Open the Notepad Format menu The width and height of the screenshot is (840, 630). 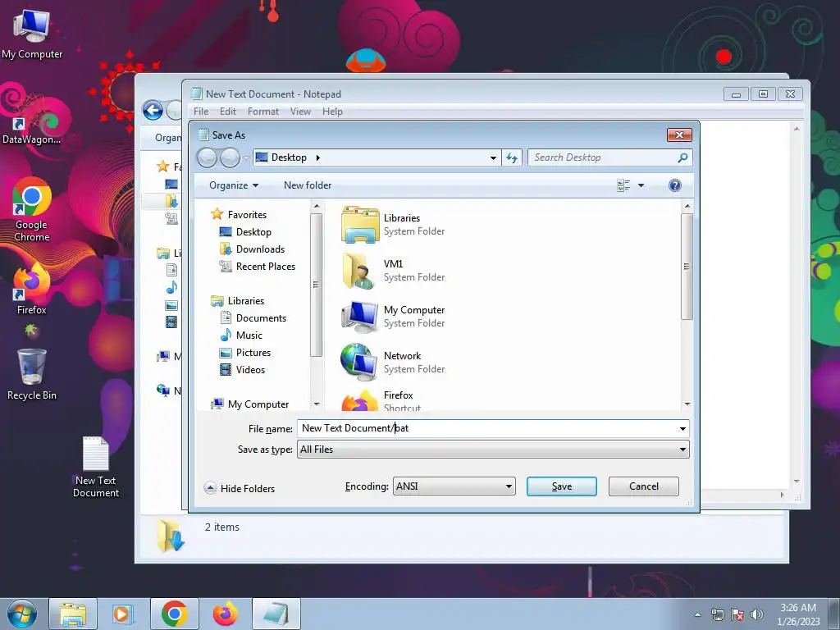pos(263,112)
